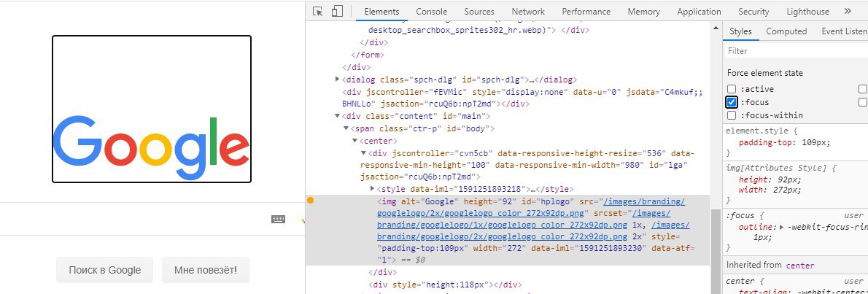Select the </form> closing tag line
Viewport: 868px width, 294px height.
coord(368,55)
